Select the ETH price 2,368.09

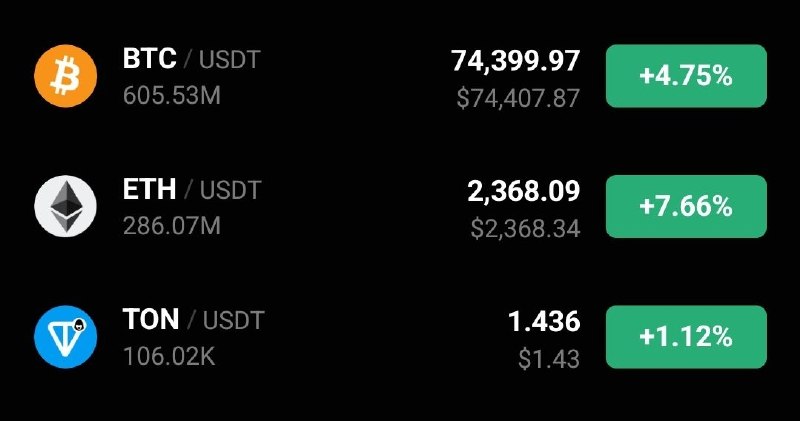coord(523,191)
